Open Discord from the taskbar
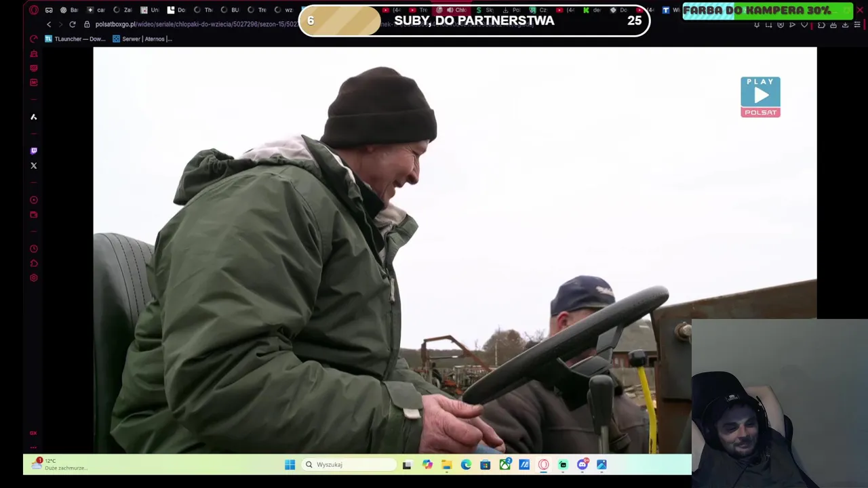Screen dimensions: 868x488 [x=583, y=464]
